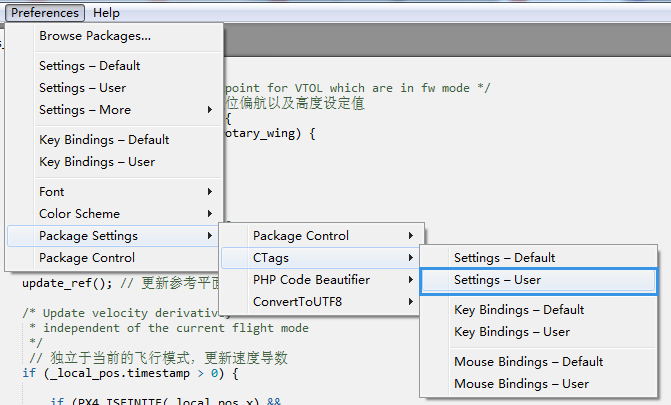Open Settings – User in Preferences
Viewport: 671px width, 405px height.
click(82, 88)
